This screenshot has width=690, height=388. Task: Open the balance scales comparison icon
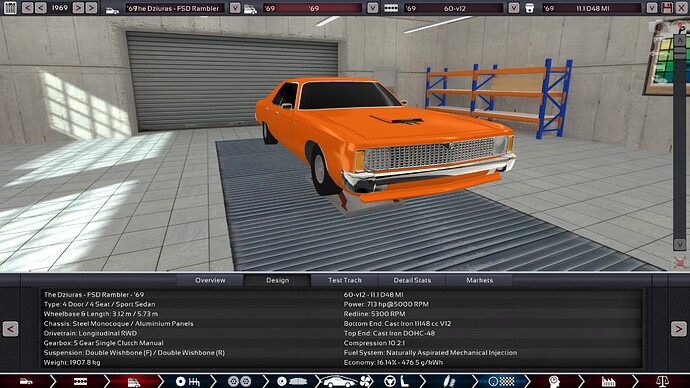click(662, 381)
